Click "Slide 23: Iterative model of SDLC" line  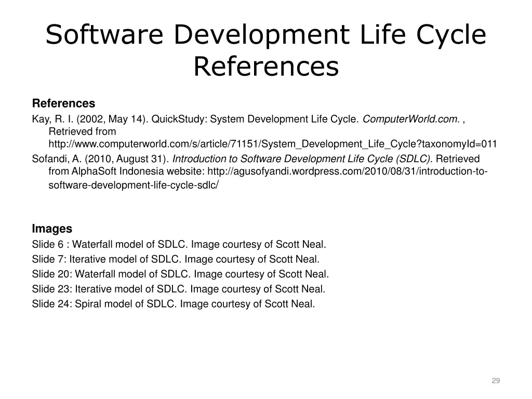pyautogui.click(x=179, y=289)
